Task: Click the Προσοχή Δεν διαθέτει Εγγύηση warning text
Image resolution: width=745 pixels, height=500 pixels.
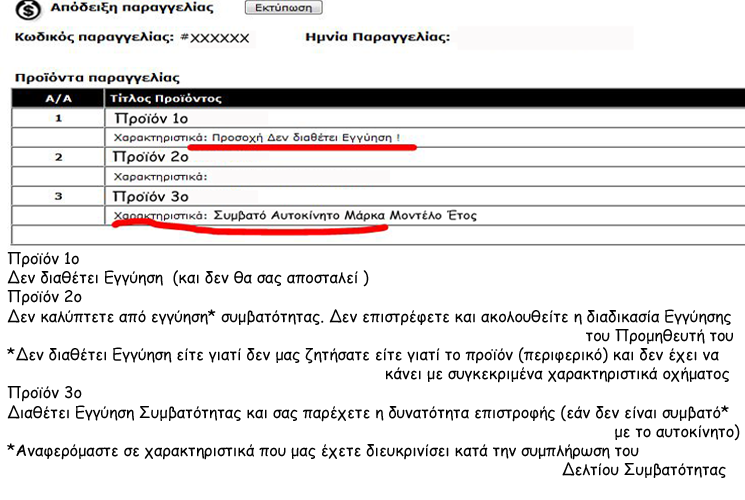Action: pyautogui.click(x=306, y=138)
